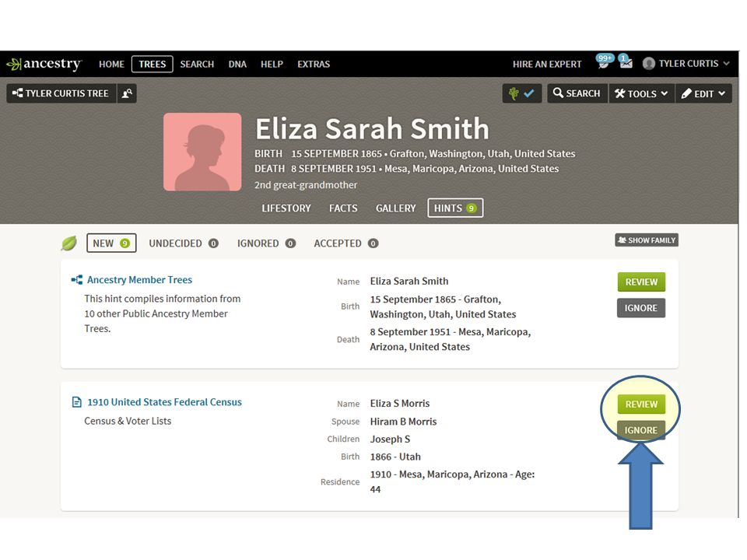Click the tree icon beside Ancestry Member Trees
747x560 pixels.
(77, 280)
